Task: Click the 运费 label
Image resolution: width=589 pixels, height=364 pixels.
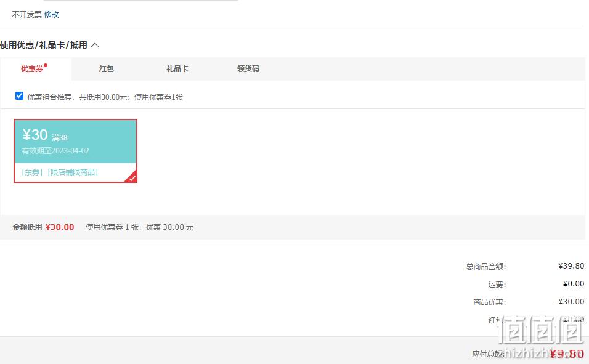Action: coord(497,285)
